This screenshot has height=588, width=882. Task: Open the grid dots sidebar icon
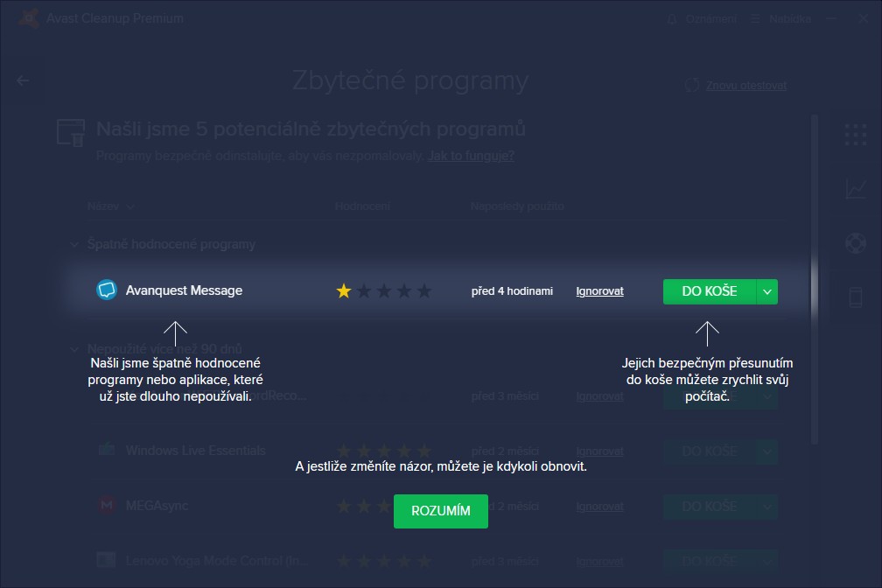coord(855,135)
